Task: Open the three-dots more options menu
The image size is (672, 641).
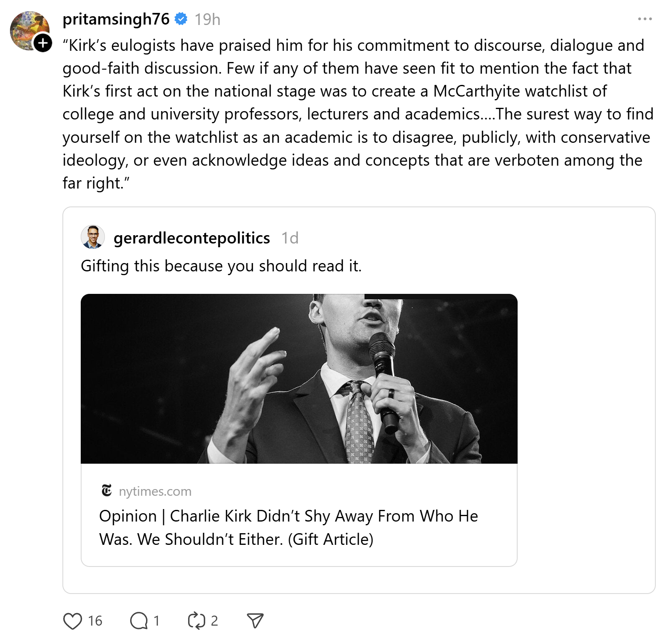Action: [645, 19]
